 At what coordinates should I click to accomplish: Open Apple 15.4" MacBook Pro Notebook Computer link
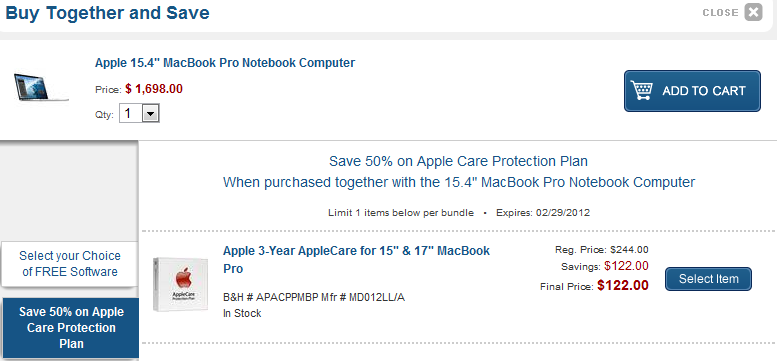[224, 63]
